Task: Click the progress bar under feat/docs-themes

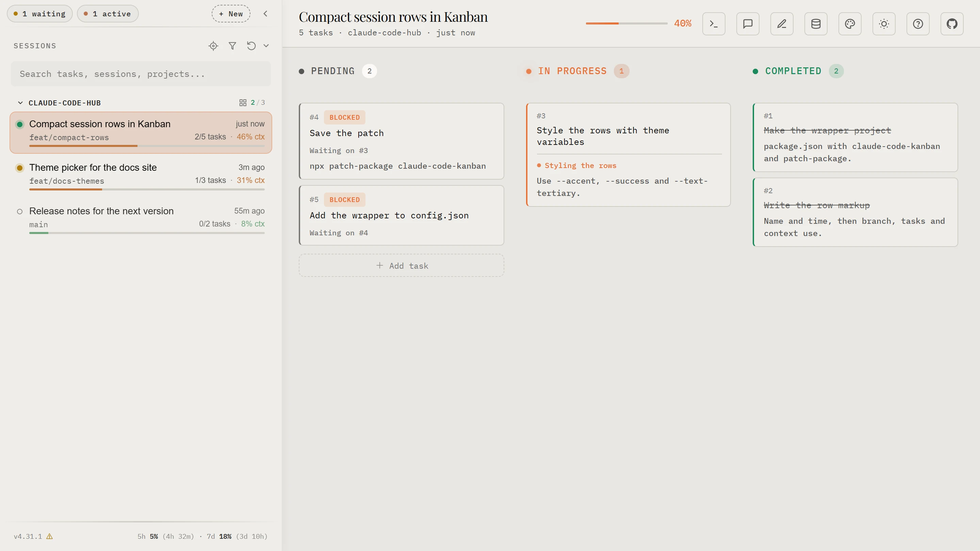Action: click(147, 189)
